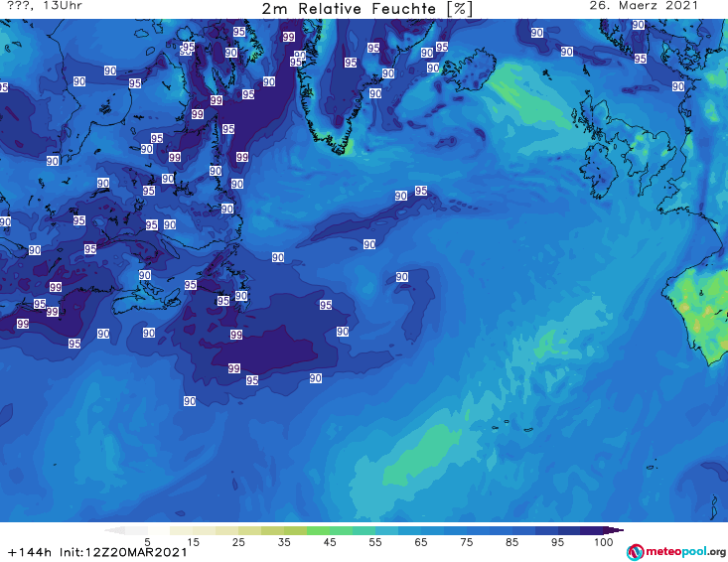
Task: Click the '75' label on the color scale
Action: (x=467, y=542)
